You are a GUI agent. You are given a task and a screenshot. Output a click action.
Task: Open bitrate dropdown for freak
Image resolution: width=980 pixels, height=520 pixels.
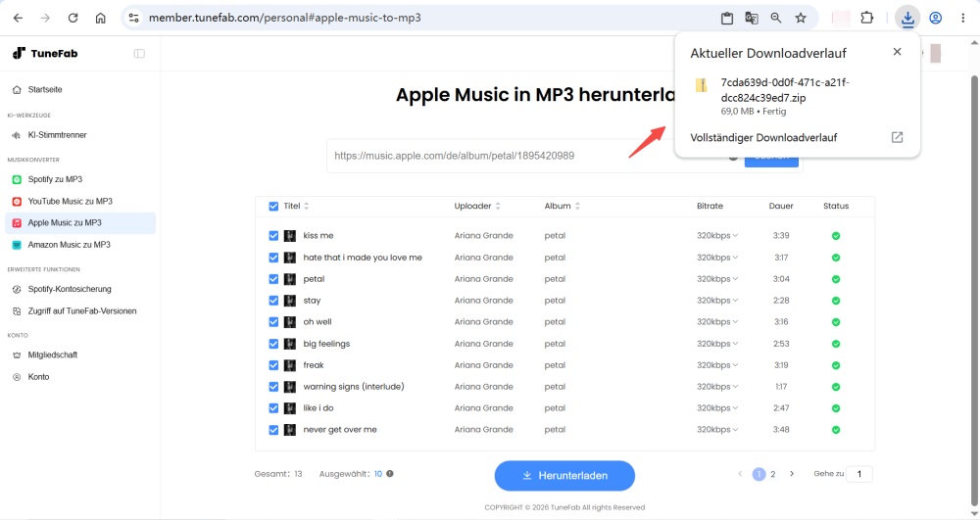coord(717,365)
